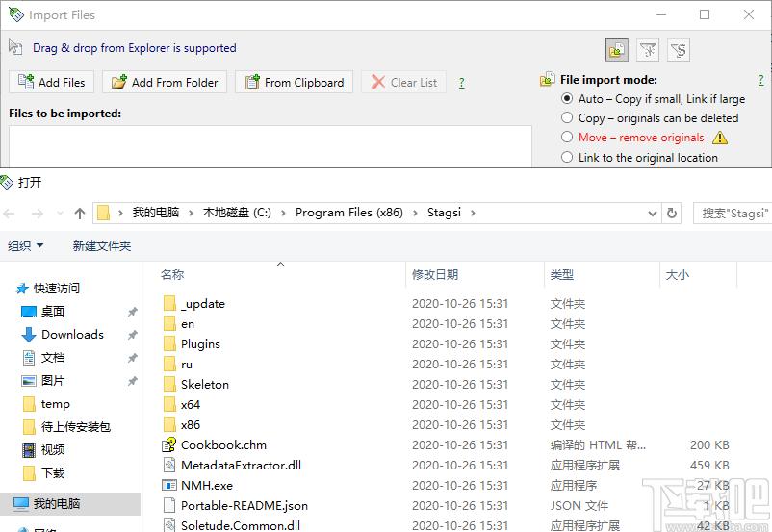Click the NMH.exe application icon

point(169,486)
